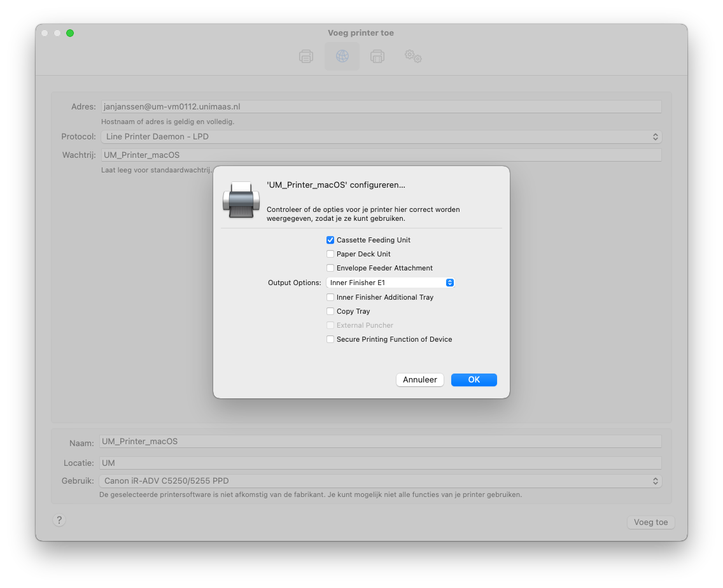Switch to the IP globe tab icon
The image size is (723, 588).
coord(342,56)
